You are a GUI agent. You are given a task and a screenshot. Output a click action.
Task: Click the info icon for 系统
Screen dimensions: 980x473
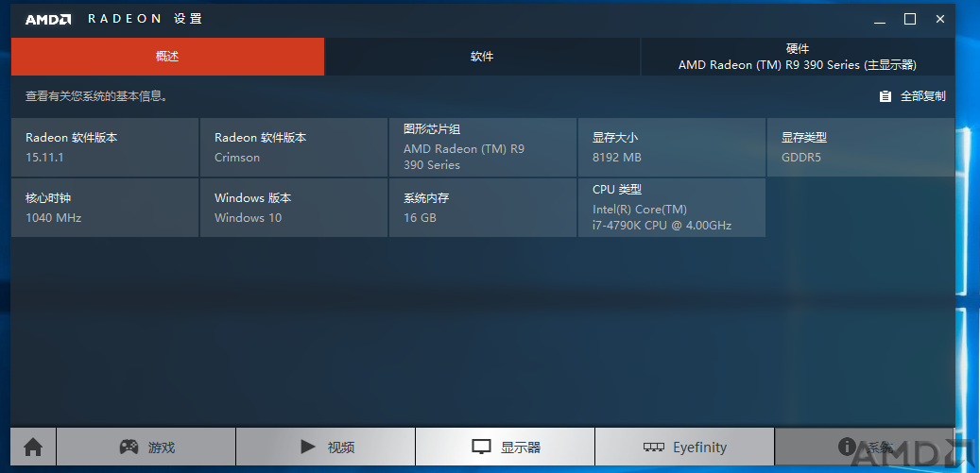[x=846, y=447]
